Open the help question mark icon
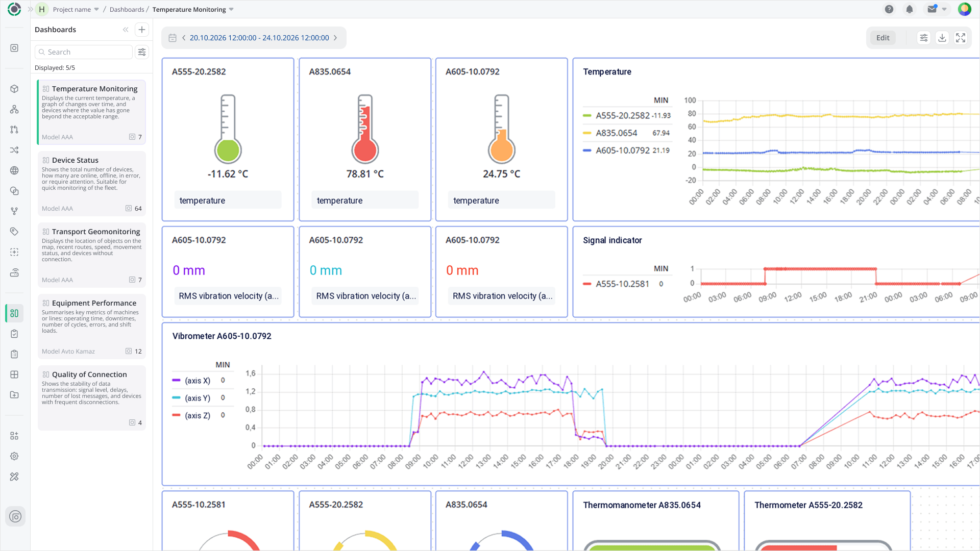Viewport: 980px width, 551px height. [889, 9]
